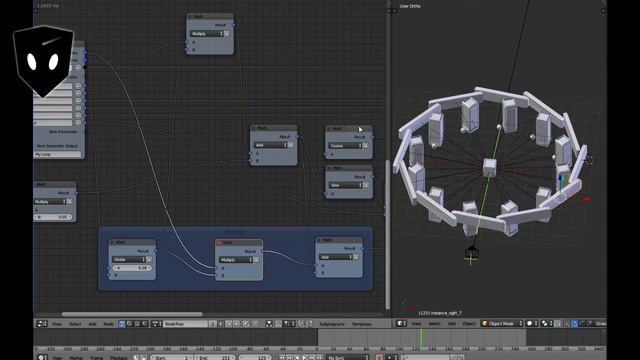The width and height of the screenshot is (640, 360).
Task: Open node editor's editor type selector icon
Action: coord(42,324)
